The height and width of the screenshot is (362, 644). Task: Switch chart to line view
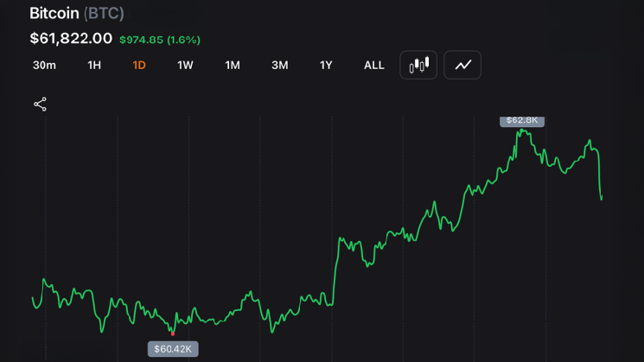[x=462, y=65]
